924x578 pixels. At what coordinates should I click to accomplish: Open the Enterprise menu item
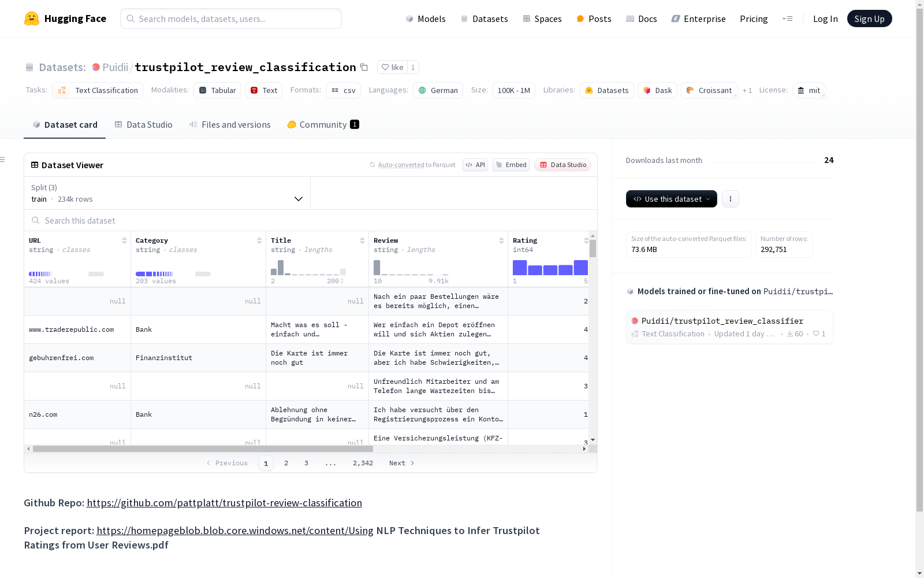pos(698,18)
